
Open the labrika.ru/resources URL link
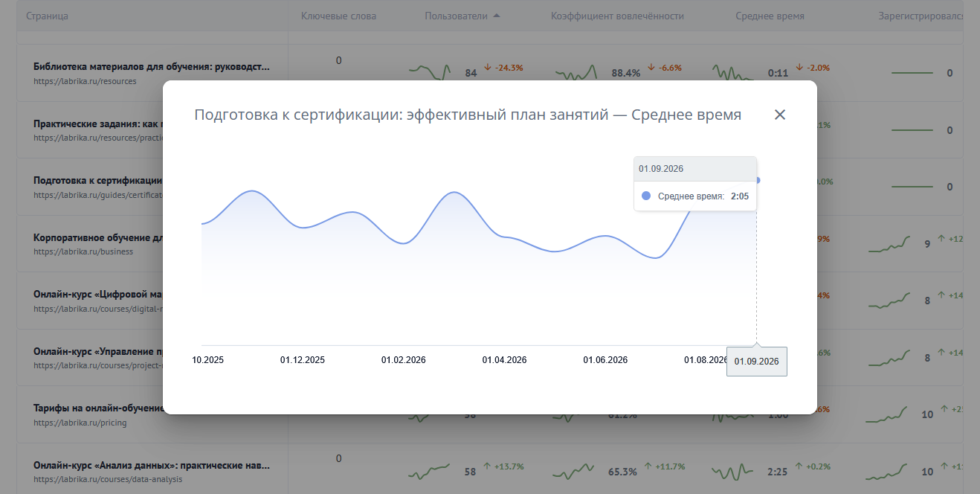(x=85, y=80)
